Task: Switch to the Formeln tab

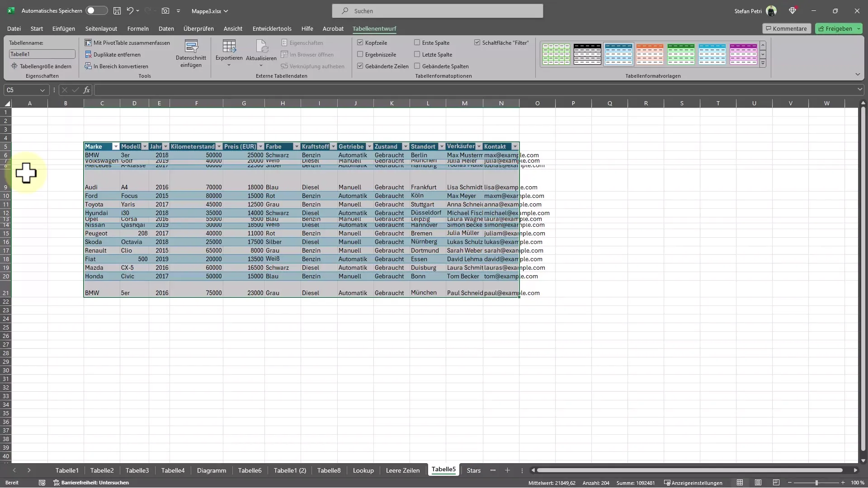Action: tap(138, 28)
